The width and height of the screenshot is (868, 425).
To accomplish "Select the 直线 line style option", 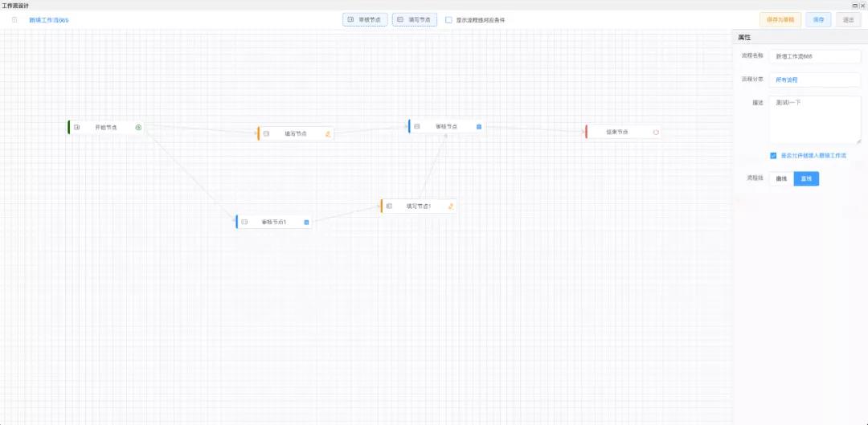I will pyautogui.click(x=807, y=178).
